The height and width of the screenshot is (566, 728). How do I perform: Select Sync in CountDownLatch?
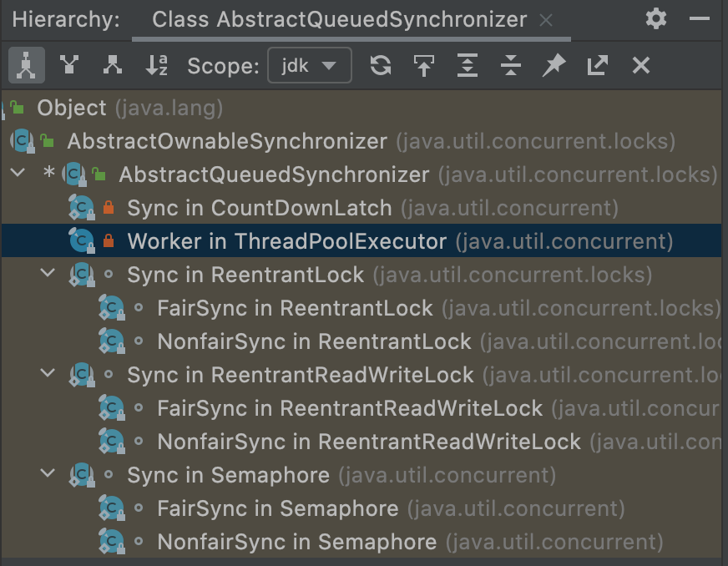tap(259, 208)
